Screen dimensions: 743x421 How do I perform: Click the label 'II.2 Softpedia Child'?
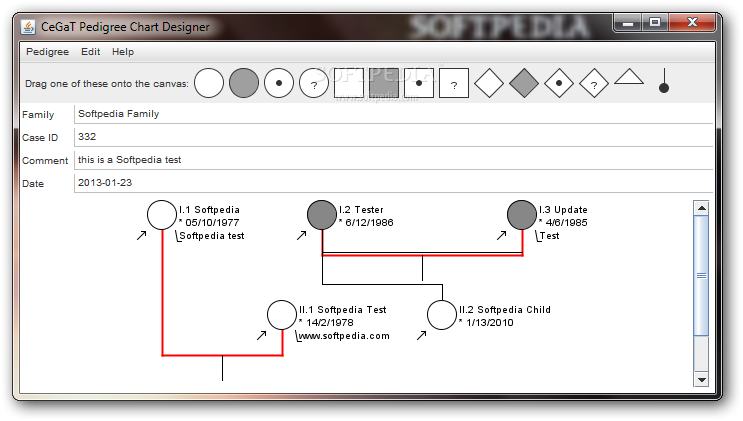[505, 310]
